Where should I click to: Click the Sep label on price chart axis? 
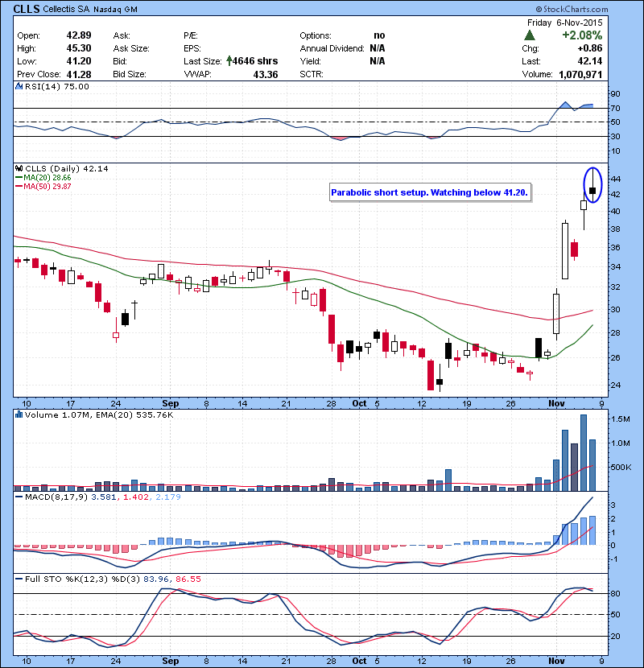(x=171, y=403)
